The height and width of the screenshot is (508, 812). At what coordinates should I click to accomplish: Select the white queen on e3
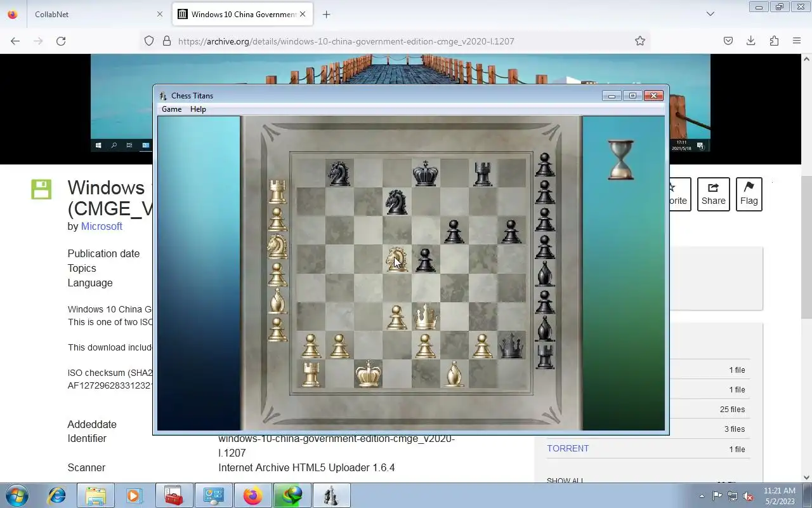[426, 316]
